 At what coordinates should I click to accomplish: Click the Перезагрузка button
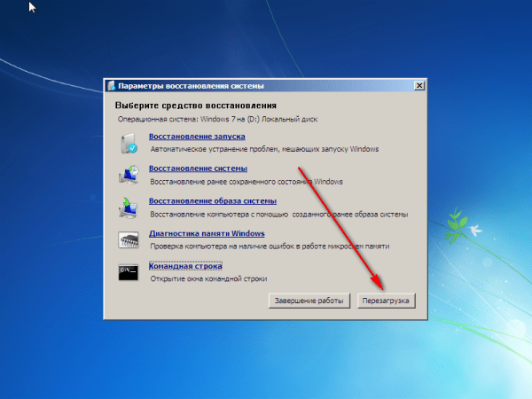tap(386, 301)
